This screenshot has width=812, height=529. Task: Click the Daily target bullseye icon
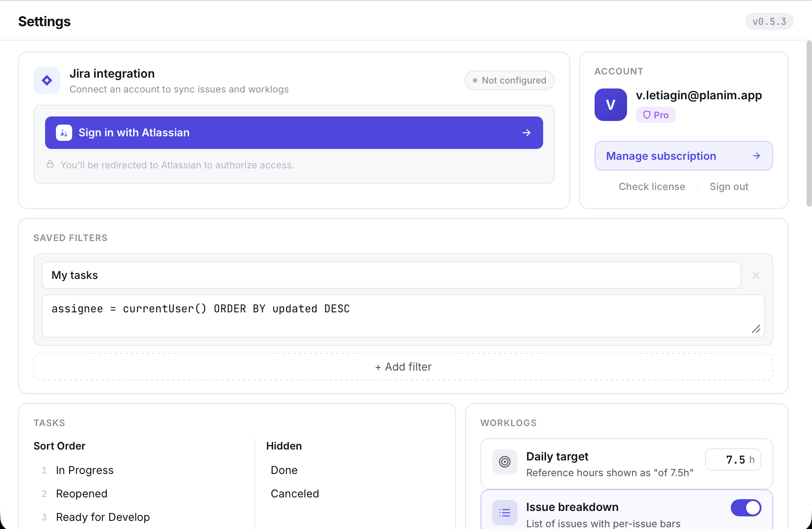pos(505,462)
